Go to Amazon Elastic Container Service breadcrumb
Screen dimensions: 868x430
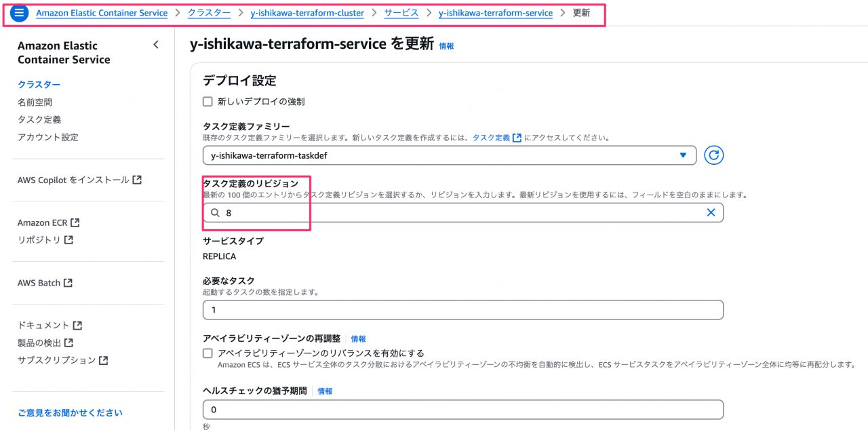[x=102, y=13]
